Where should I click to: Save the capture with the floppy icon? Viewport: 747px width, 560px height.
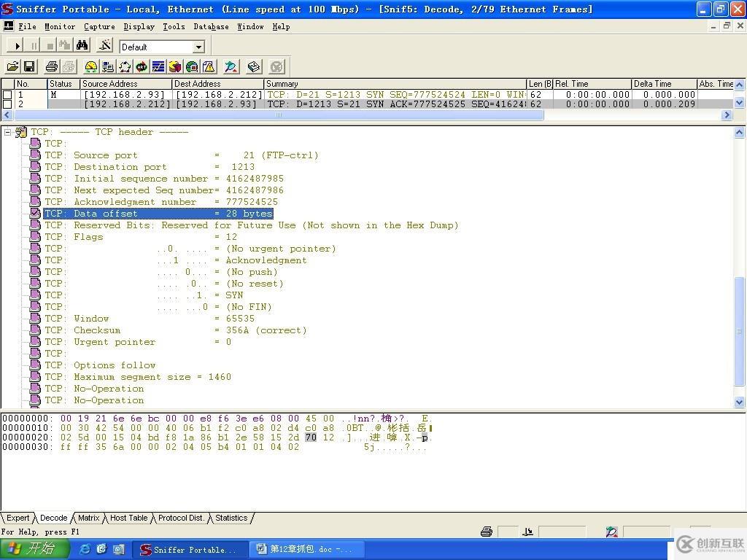29,66
